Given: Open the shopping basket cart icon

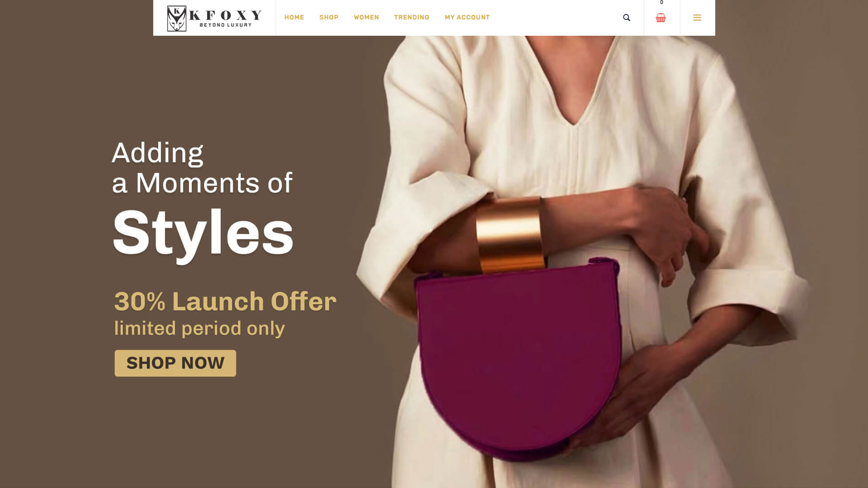Looking at the screenshot, I should (660, 18).
